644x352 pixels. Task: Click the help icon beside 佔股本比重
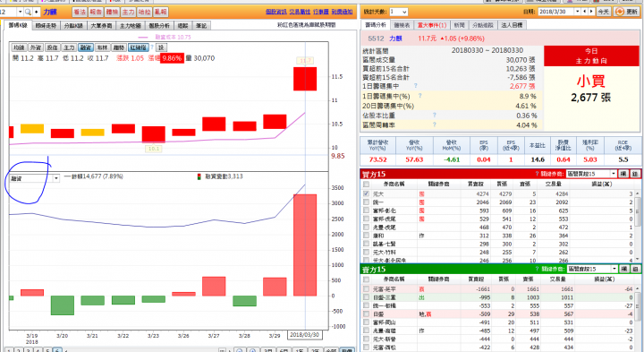pyautogui.click(x=434, y=116)
